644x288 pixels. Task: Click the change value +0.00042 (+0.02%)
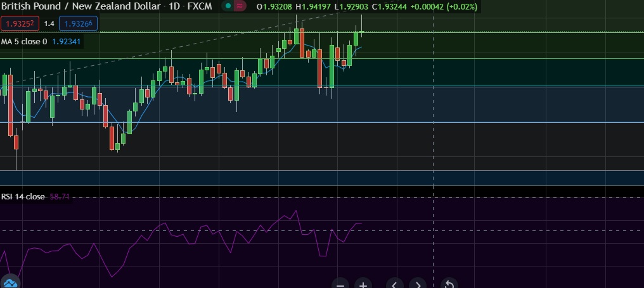pyautogui.click(x=444, y=7)
